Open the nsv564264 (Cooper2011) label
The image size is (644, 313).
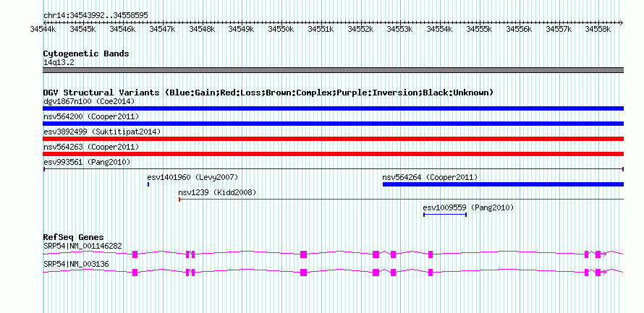(x=430, y=177)
